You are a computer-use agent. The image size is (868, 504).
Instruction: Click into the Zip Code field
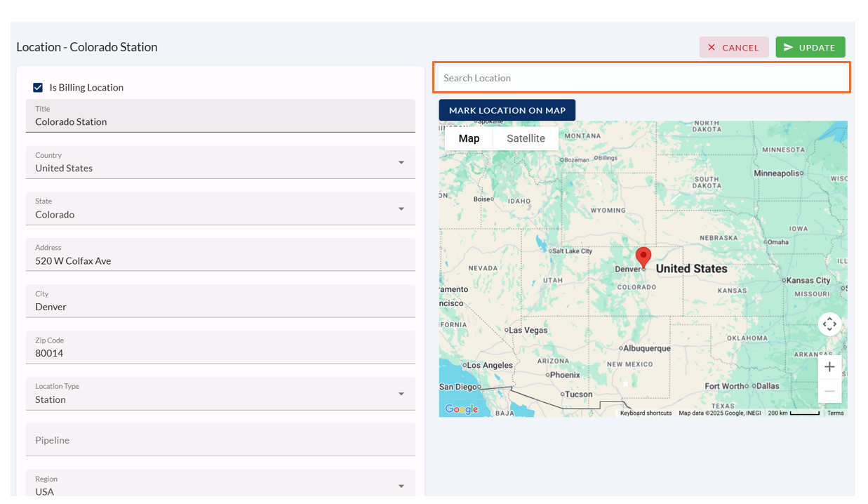(x=220, y=353)
